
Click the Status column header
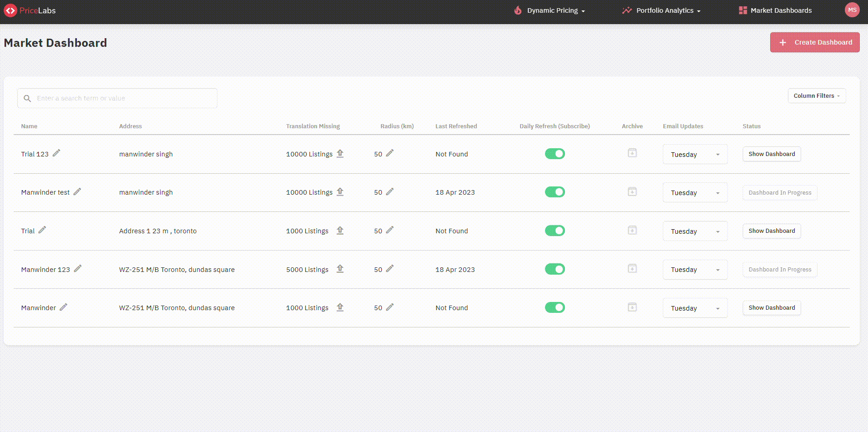tap(752, 126)
